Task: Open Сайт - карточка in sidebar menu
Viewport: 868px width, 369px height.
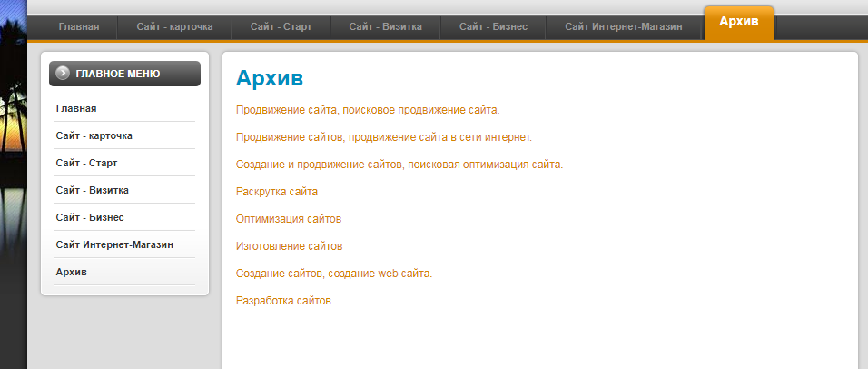Action: [94, 135]
